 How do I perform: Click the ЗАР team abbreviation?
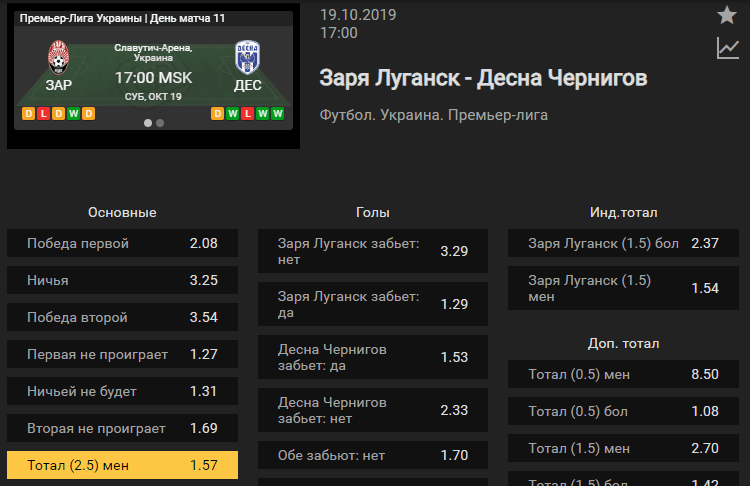coord(58,85)
